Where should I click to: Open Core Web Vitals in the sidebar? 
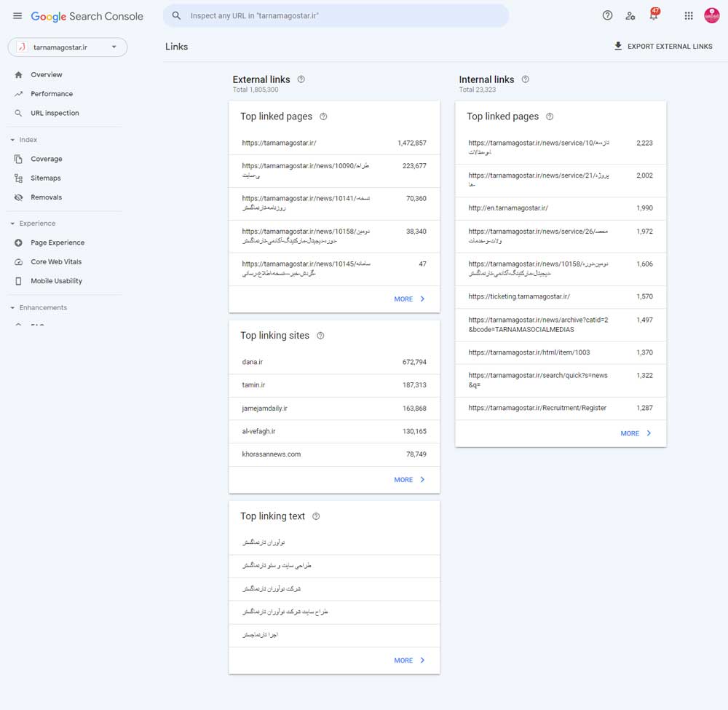coord(56,262)
